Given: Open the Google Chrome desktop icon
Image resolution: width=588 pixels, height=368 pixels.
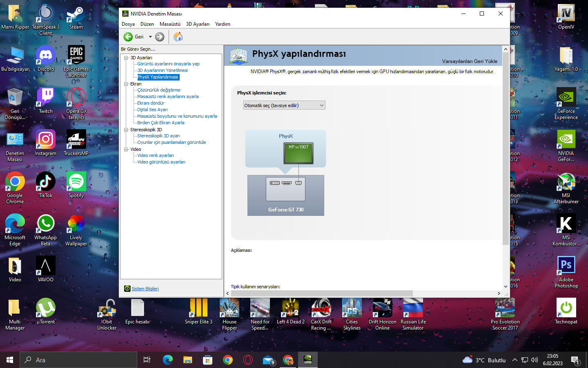Looking at the screenshot, I should pyautogui.click(x=15, y=188).
